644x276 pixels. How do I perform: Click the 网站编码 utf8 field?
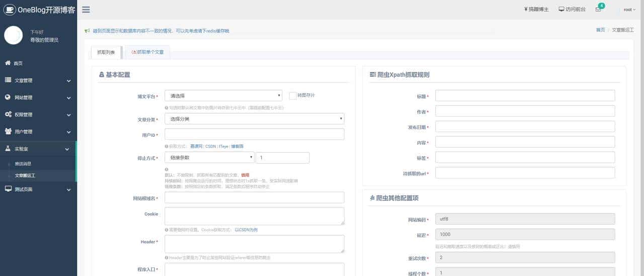[x=525, y=219]
